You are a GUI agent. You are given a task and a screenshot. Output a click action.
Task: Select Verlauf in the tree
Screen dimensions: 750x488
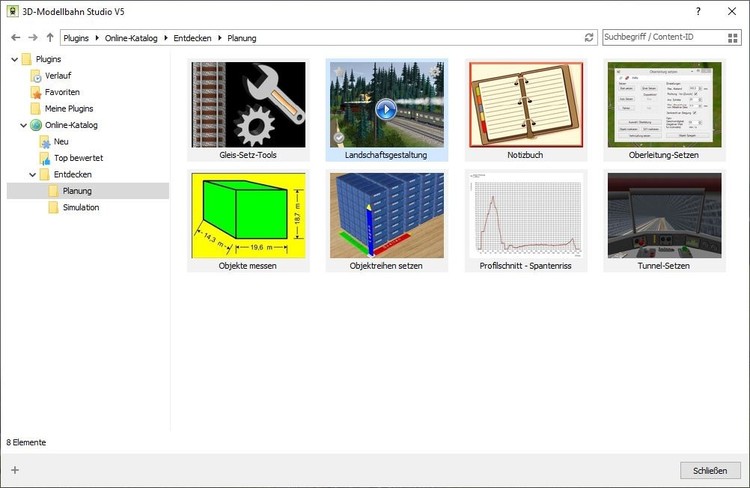pyautogui.click(x=58, y=76)
